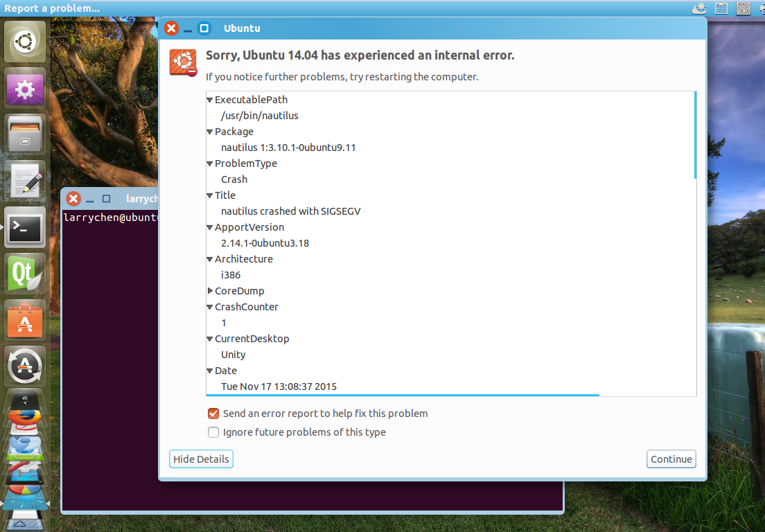This screenshot has height=532, width=765.
Task: Open the Ubuntu Dash home launcher
Action: tap(25, 42)
